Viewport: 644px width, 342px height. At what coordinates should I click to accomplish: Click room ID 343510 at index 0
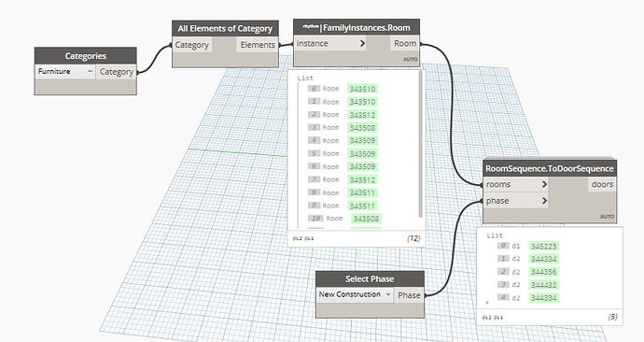click(362, 89)
